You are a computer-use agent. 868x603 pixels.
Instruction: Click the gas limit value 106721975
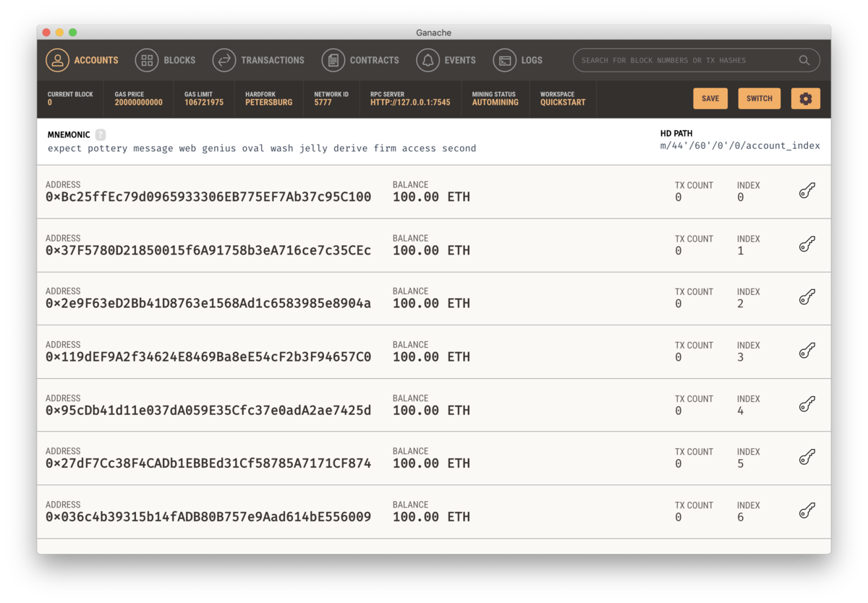(x=204, y=103)
